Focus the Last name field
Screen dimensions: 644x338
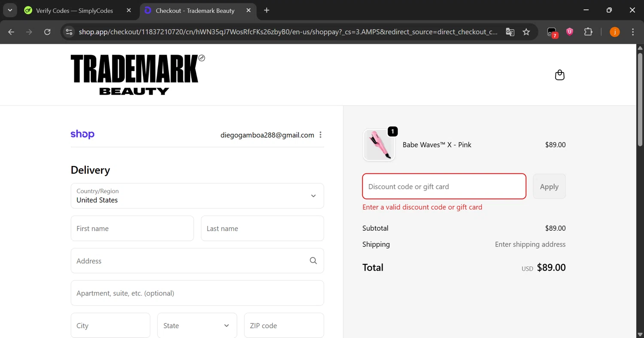[262, 229]
